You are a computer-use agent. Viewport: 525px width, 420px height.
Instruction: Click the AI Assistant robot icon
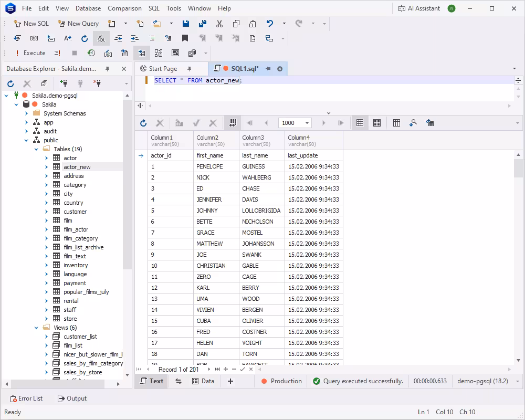[x=402, y=8]
